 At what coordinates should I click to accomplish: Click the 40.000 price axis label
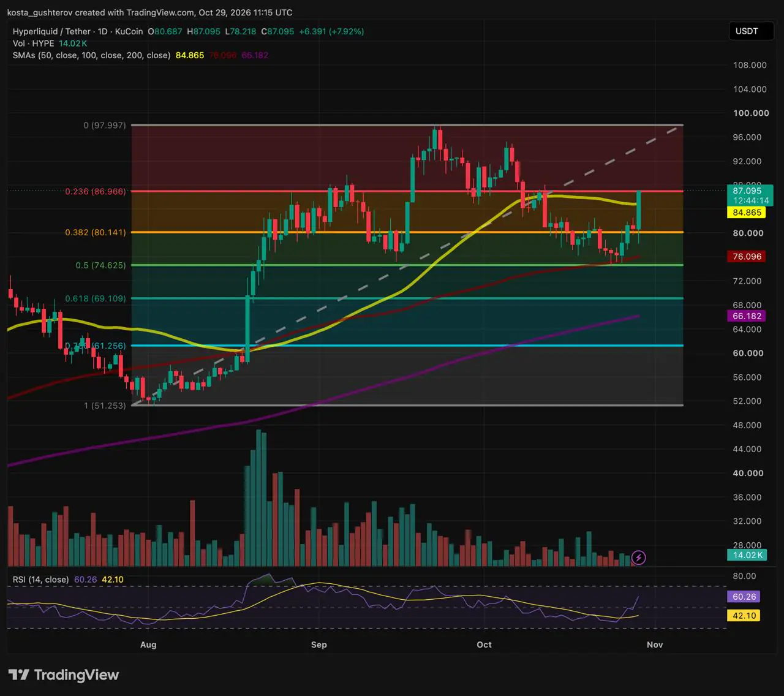(748, 474)
